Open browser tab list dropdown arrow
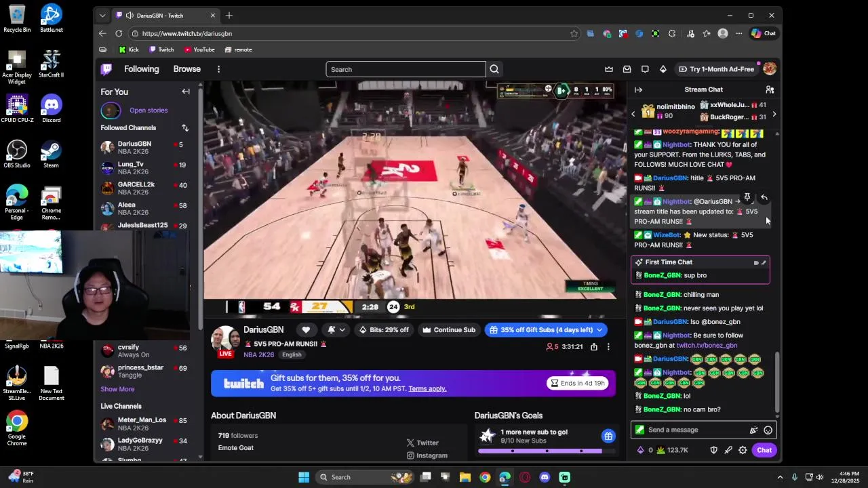The height and width of the screenshot is (488, 868). [x=102, y=16]
